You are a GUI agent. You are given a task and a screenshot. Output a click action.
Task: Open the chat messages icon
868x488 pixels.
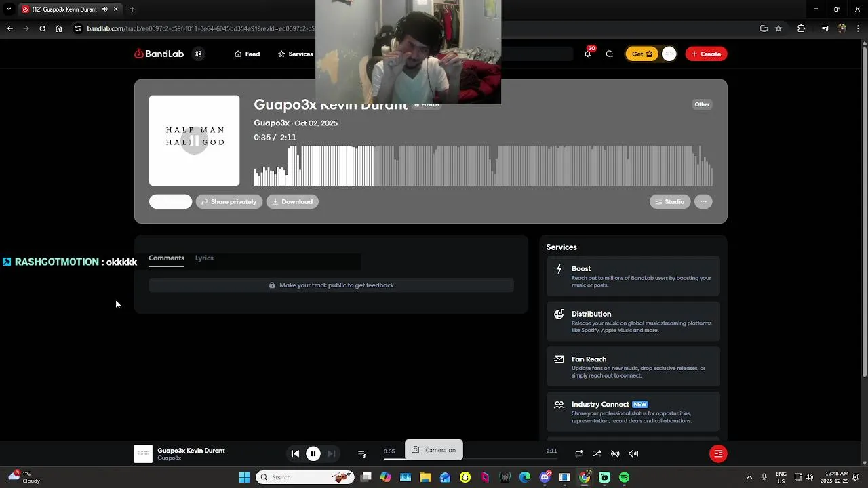click(x=610, y=54)
